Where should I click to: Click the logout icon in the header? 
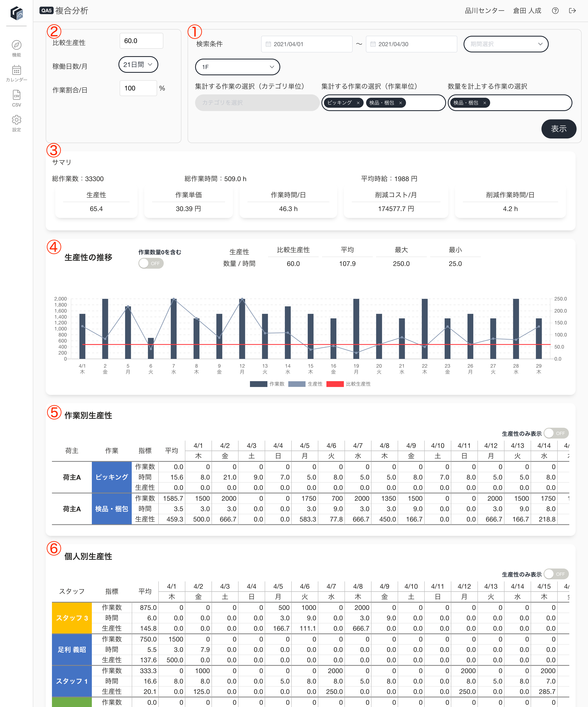[x=572, y=11]
